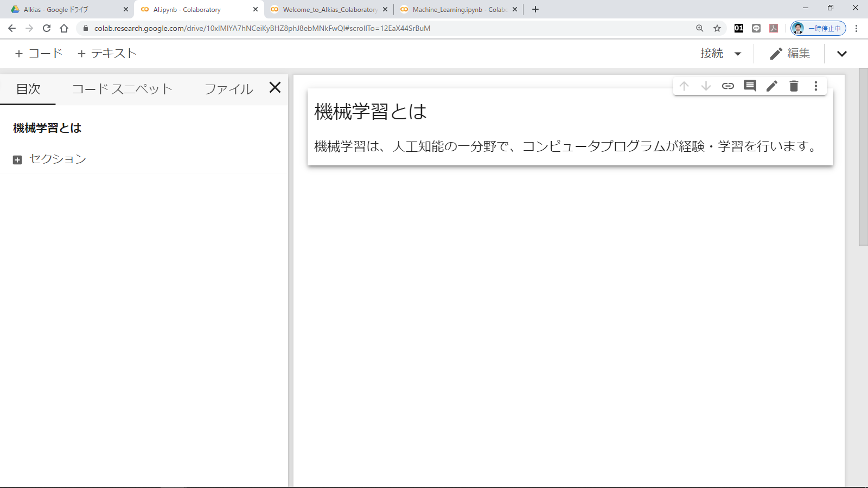The width and height of the screenshot is (868, 488).
Task: Jump to 機械学習とは in table of contents
Action: (x=47, y=128)
